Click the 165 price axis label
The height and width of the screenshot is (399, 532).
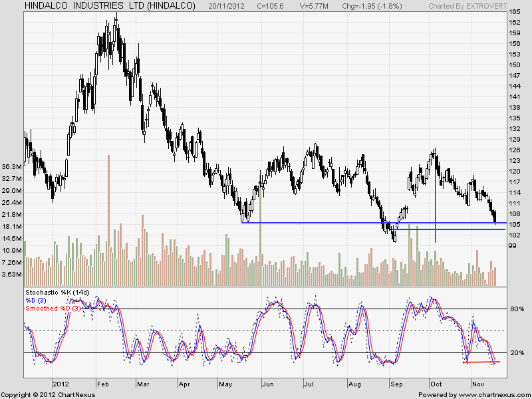tap(515, 13)
